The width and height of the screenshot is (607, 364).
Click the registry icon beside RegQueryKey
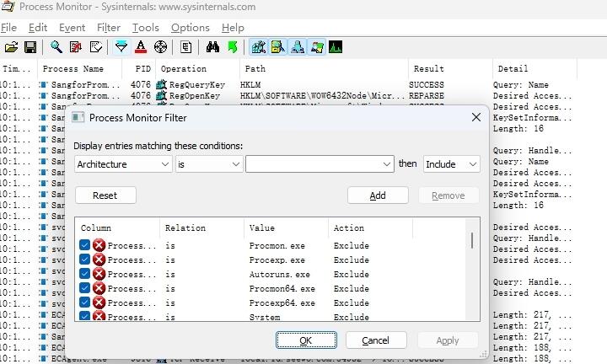[161, 84]
